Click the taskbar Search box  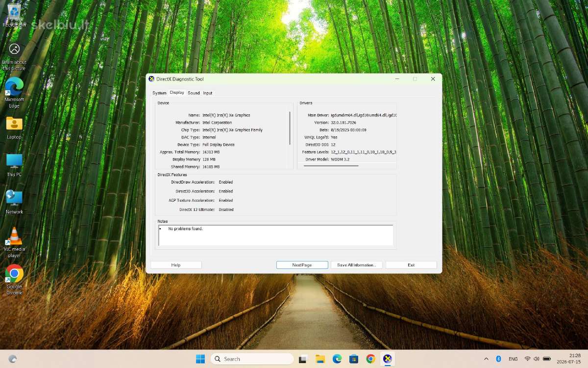coord(252,359)
